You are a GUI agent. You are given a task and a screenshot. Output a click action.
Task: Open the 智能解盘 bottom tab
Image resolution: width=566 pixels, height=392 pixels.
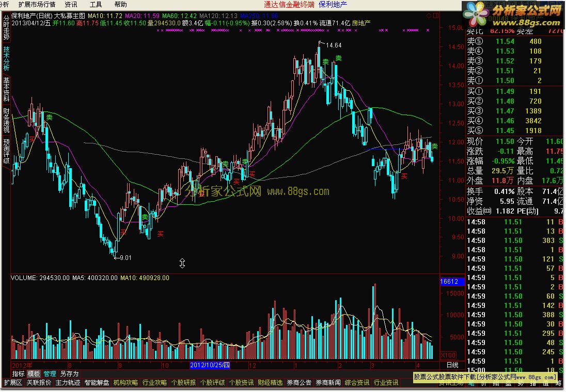pos(97,383)
